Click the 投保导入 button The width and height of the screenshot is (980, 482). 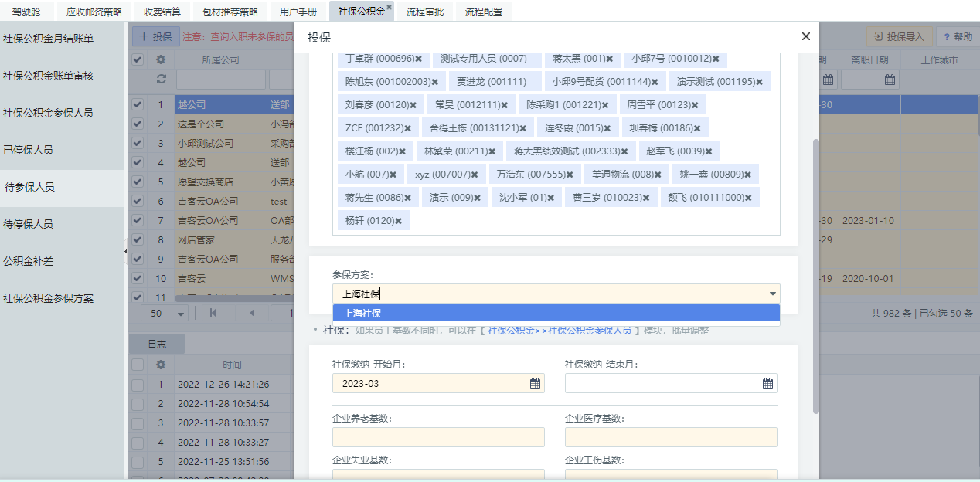[x=900, y=36]
